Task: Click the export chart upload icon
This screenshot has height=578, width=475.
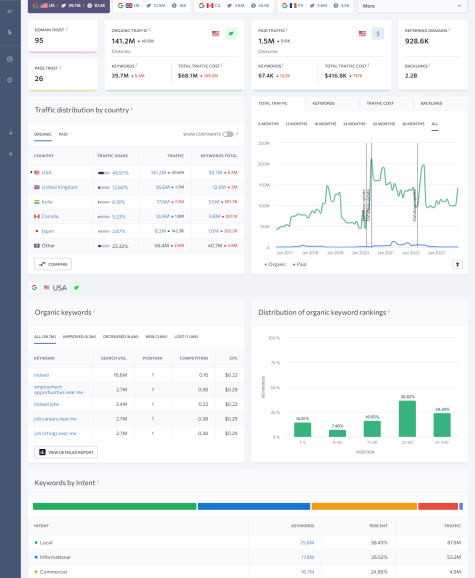Action: [457, 264]
